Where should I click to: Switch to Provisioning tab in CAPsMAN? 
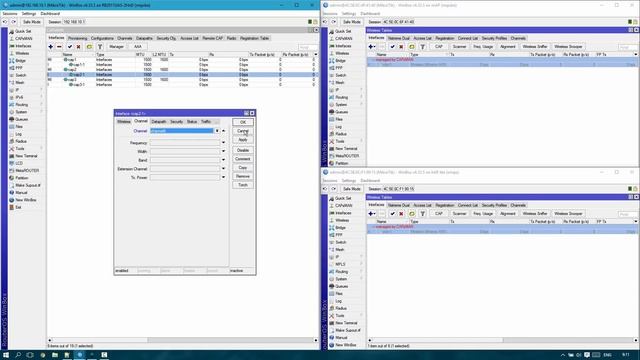(x=78, y=38)
